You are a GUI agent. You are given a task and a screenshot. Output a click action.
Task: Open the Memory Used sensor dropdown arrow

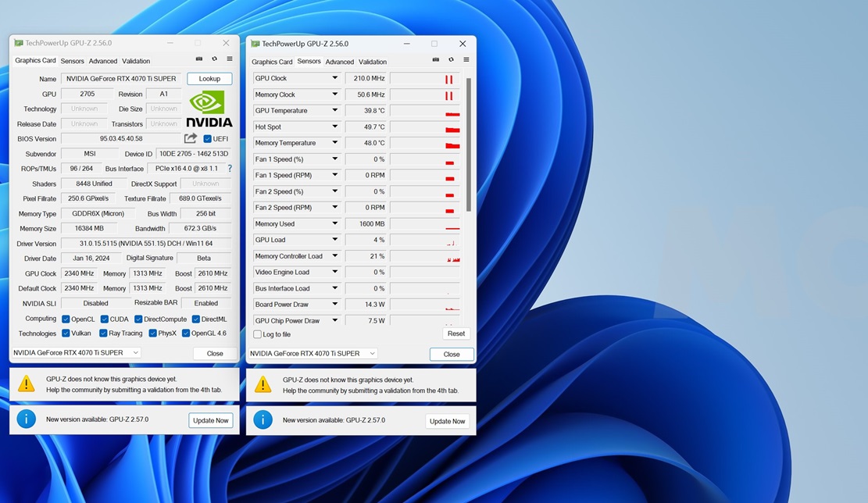coord(334,224)
